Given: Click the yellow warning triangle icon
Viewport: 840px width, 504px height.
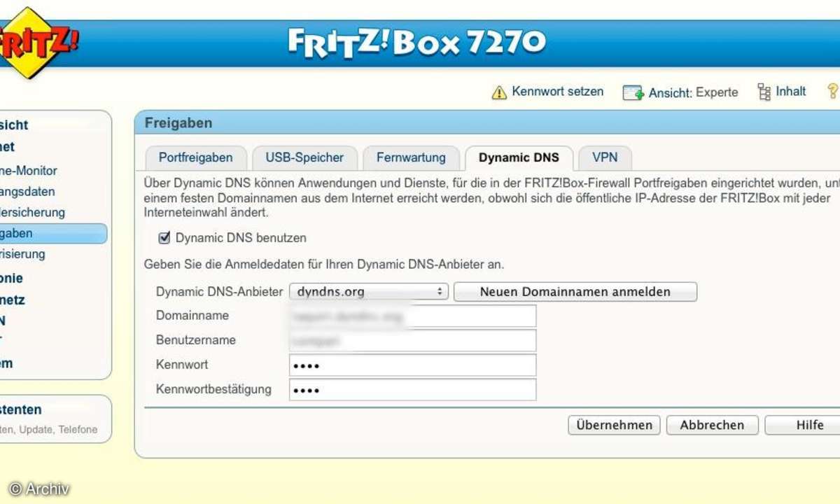Looking at the screenshot, I should point(498,92).
